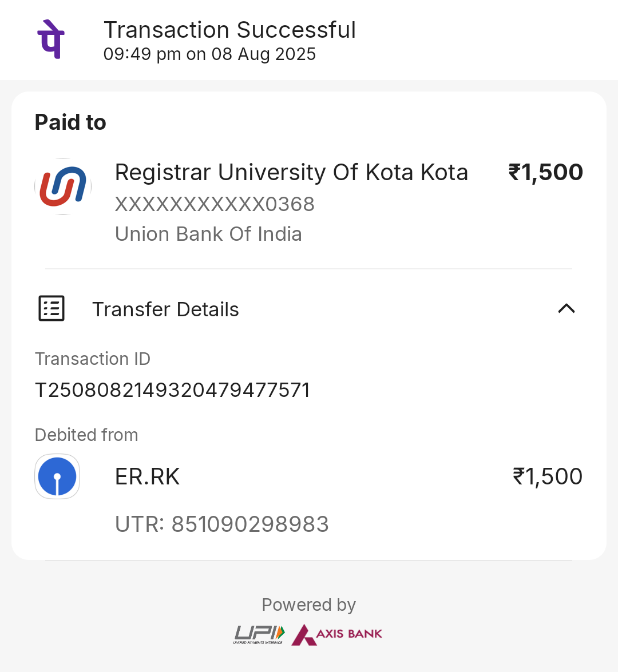The height and width of the screenshot is (672, 618).
Task: Click the masked account number ending 0368
Action: click(215, 204)
